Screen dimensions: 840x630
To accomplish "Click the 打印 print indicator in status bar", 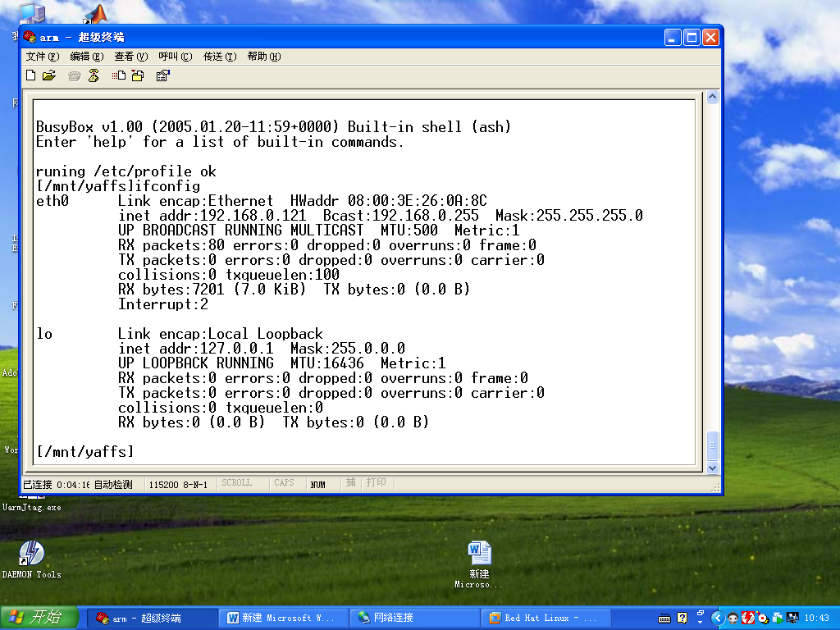I will coord(377,482).
